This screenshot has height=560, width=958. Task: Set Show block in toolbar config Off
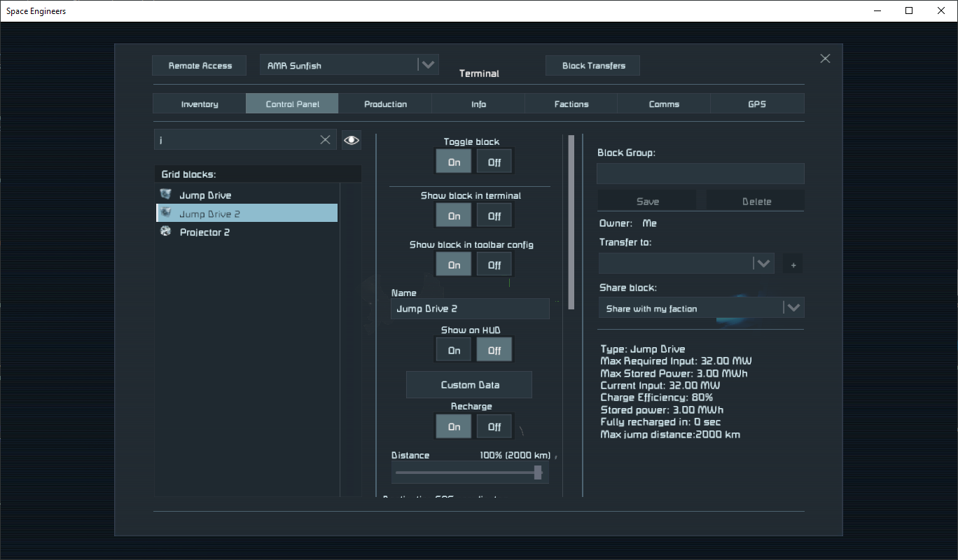pyautogui.click(x=494, y=265)
